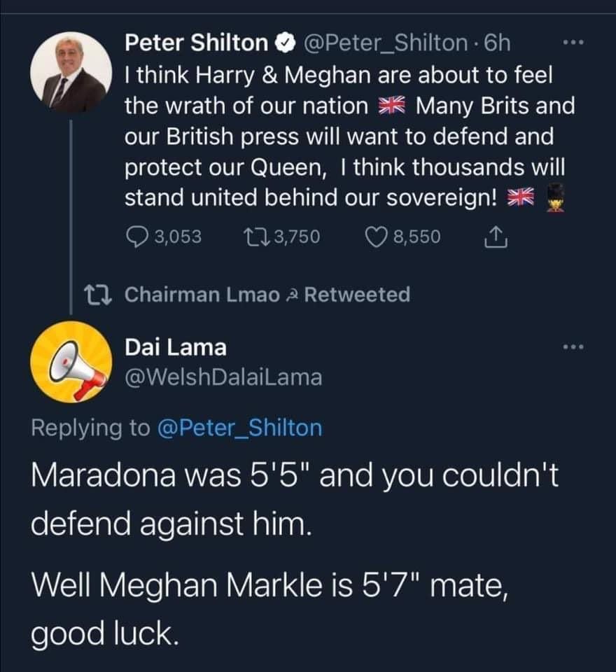Like the tweet using the heart icon
This screenshot has width=616, height=672.
coord(378,237)
